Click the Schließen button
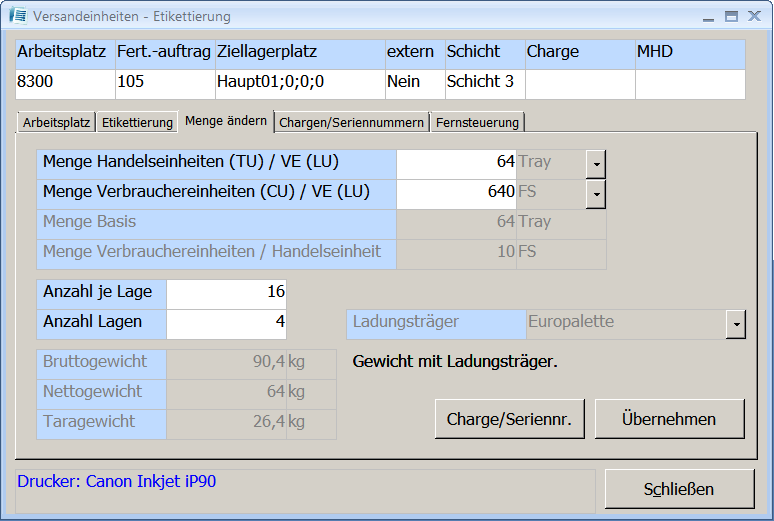774x521 pixels. (679, 489)
